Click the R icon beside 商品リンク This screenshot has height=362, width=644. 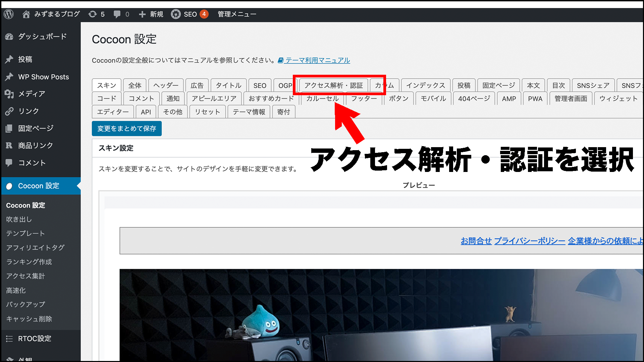tap(9, 145)
